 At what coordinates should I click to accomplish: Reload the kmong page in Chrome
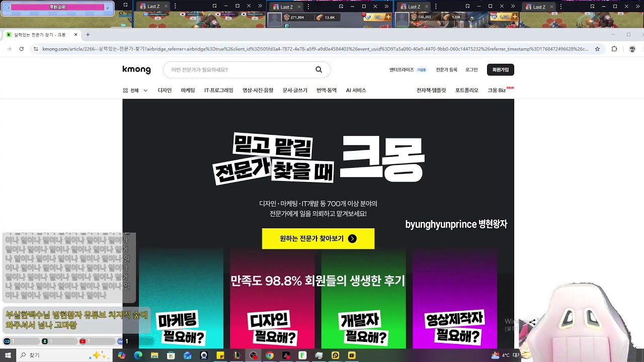[x=21, y=49]
